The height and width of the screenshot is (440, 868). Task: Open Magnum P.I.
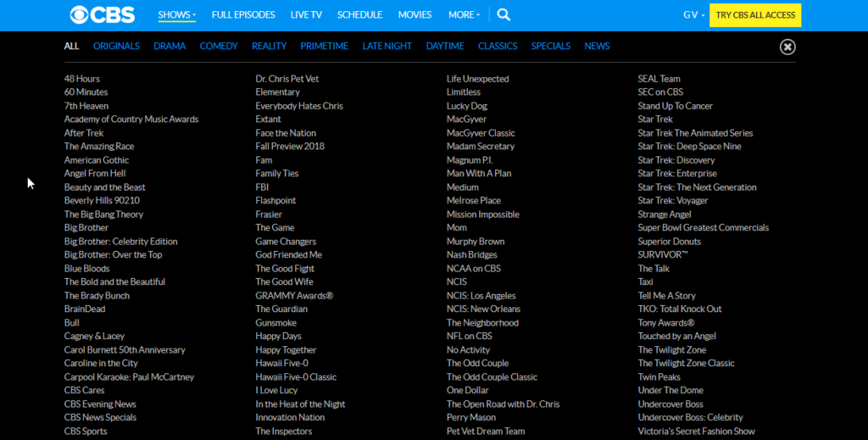coord(470,160)
